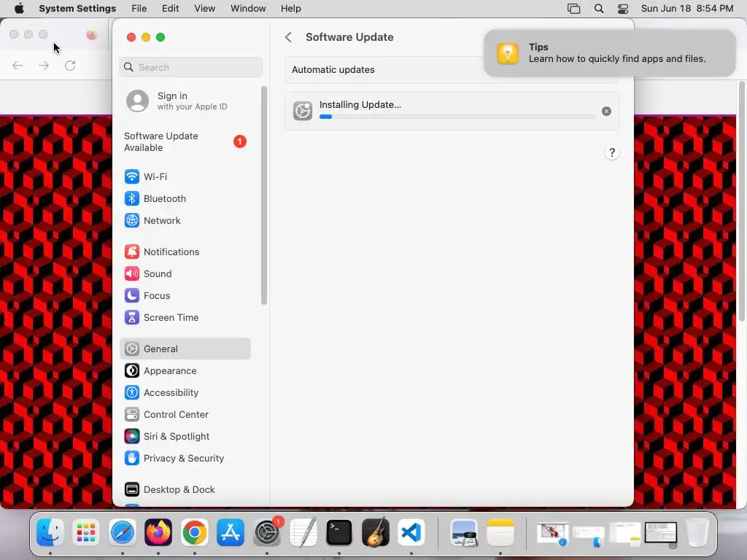Click forward arrow in background browser window
The height and width of the screenshot is (560, 747).
tap(43, 66)
